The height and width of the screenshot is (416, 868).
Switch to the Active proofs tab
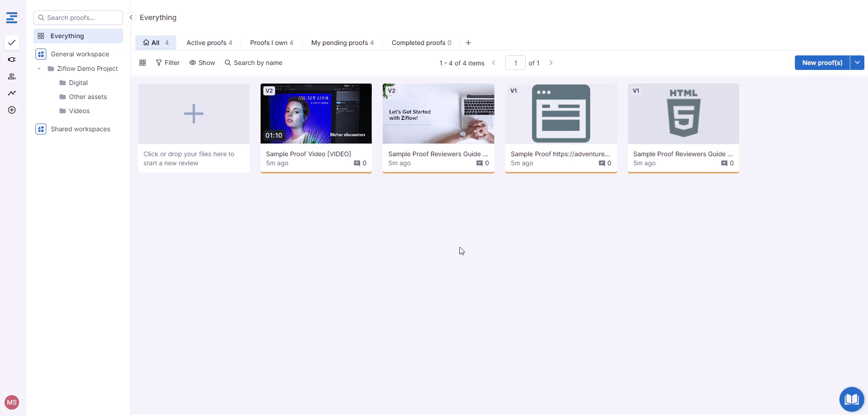pyautogui.click(x=209, y=43)
